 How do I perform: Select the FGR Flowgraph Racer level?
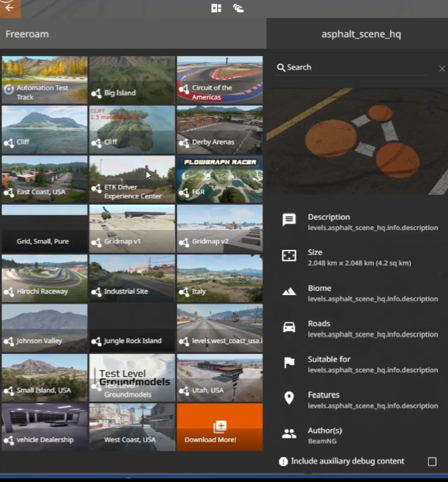pos(220,179)
